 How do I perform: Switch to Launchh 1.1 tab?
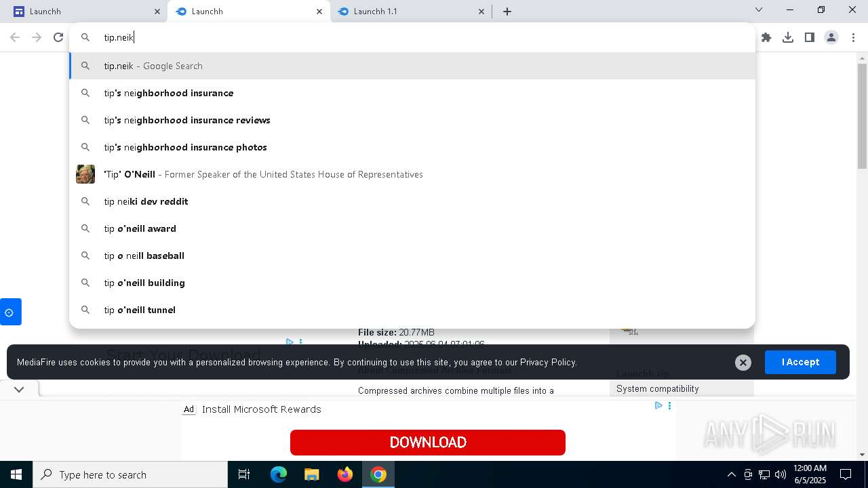pyautogui.click(x=410, y=12)
